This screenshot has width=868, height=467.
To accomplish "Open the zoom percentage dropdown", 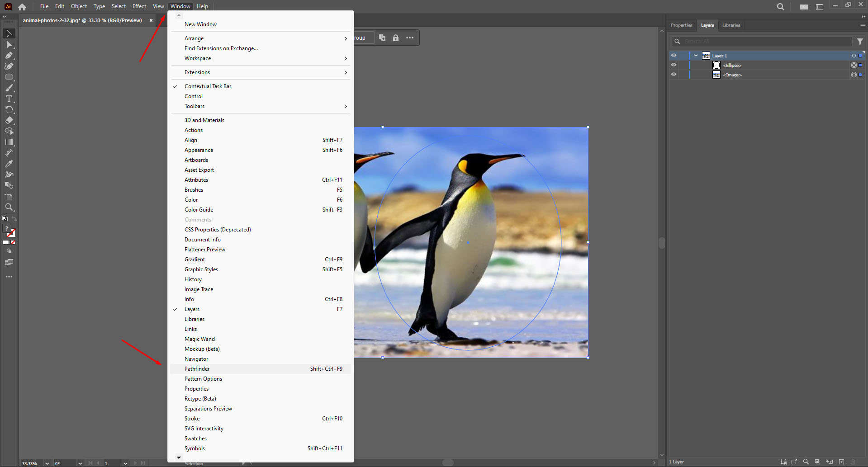I will pyautogui.click(x=47, y=463).
